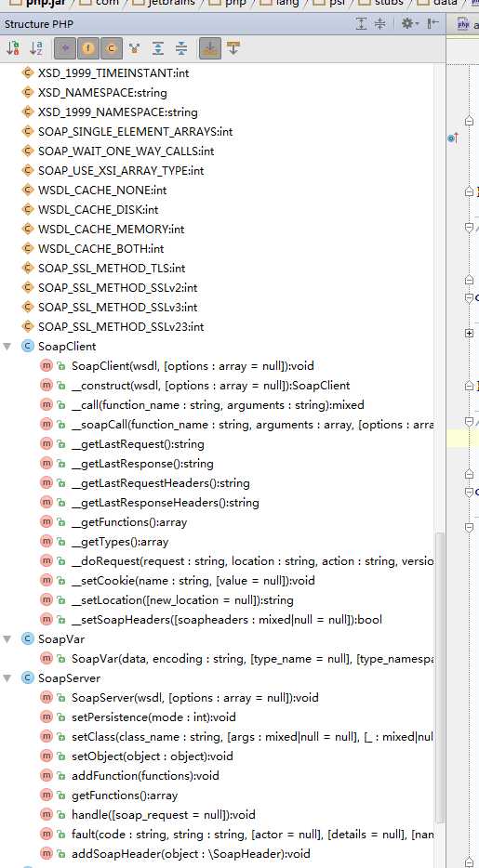This screenshot has height=868, width=479.
Task: Sort structure items by visibility
Action: coord(13,48)
